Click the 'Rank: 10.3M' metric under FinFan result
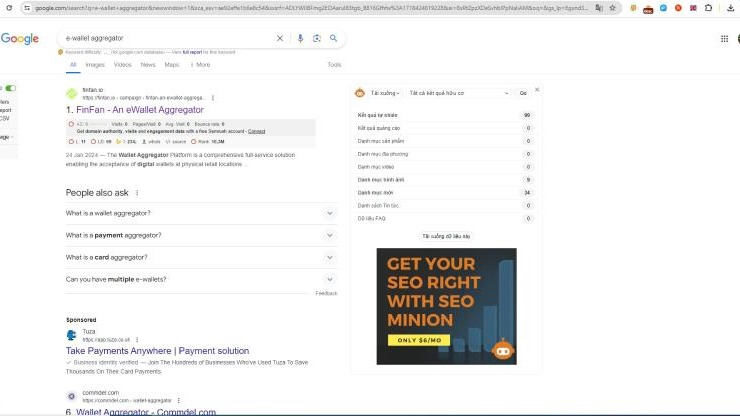The height and width of the screenshot is (416, 740). [x=208, y=142]
